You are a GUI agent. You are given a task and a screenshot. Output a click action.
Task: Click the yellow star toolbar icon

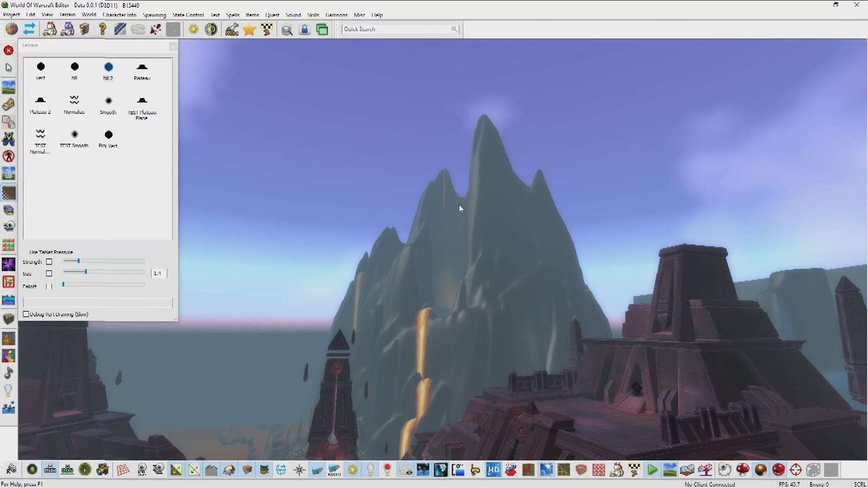click(249, 30)
